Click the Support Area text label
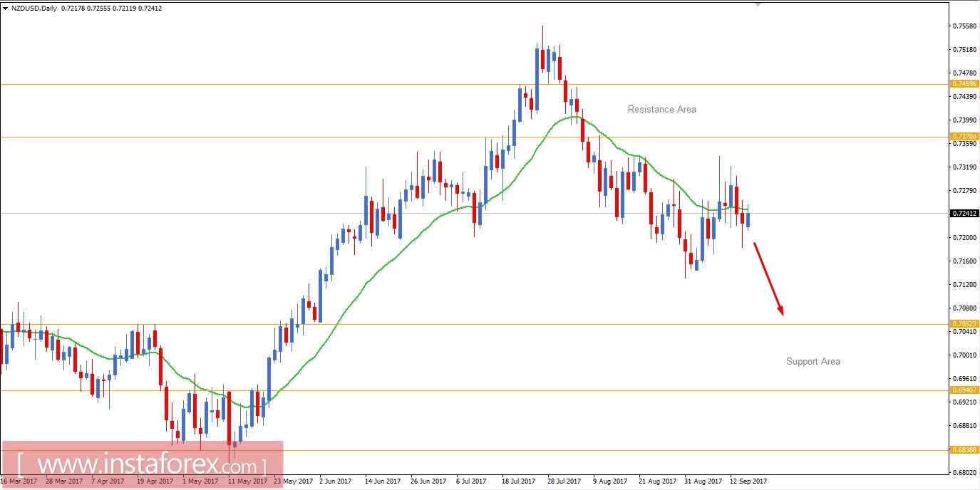Image resolution: width=980 pixels, height=490 pixels. [x=813, y=361]
